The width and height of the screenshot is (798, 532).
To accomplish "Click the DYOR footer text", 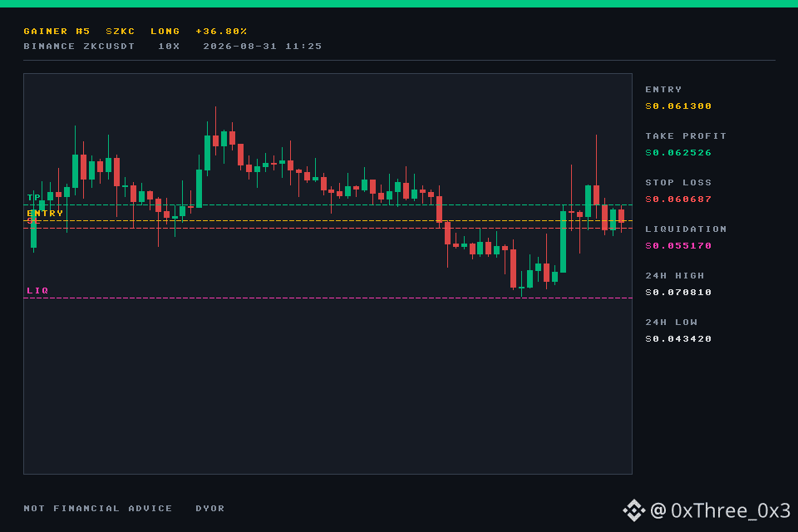I will point(210,509).
